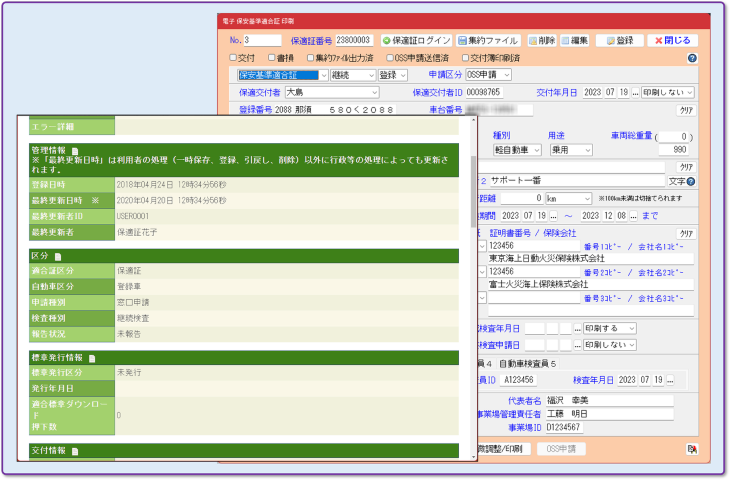Open the 継続 dropdown
Viewport: 730px width, 480px height.
(x=352, y=75)
